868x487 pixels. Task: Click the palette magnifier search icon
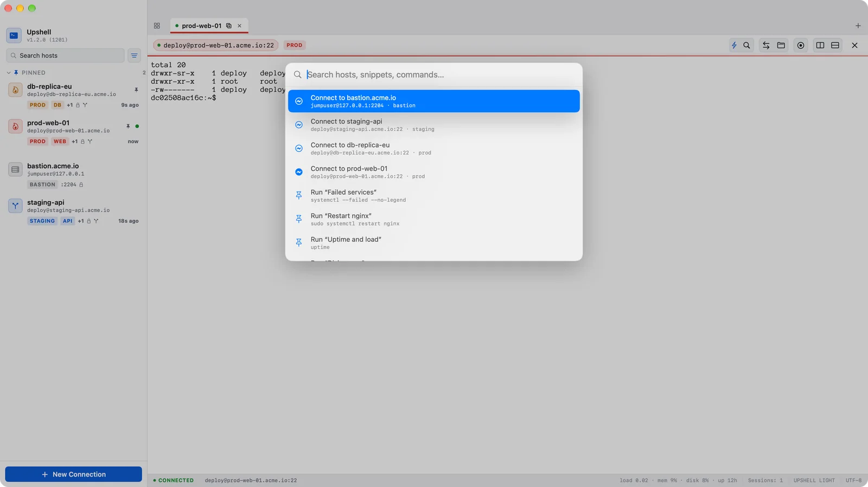click(x=298, y=75)
